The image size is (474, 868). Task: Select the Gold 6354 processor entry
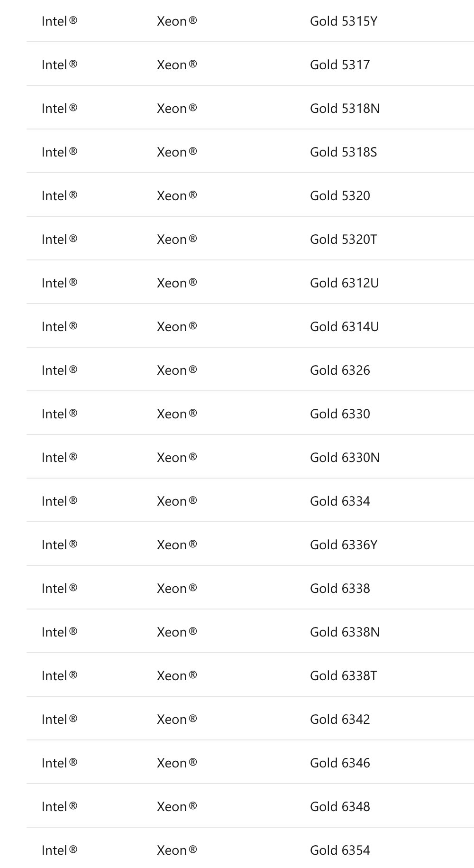pyautogui.click(x=340, y=850)
